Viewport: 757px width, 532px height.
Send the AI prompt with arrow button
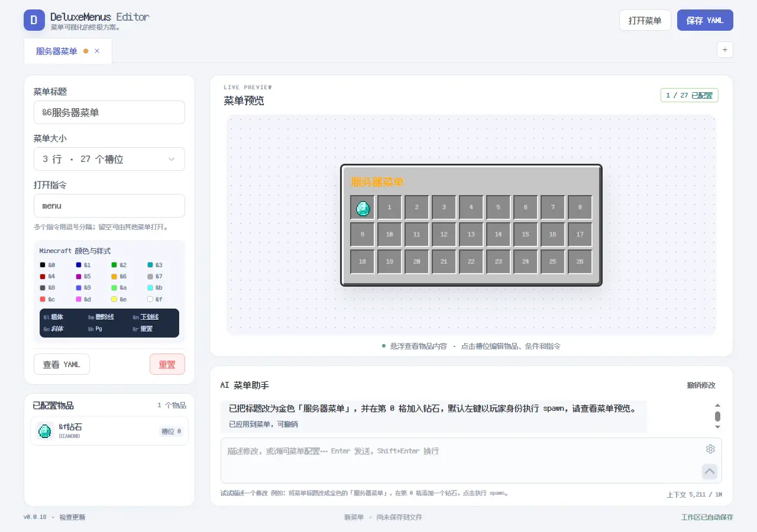[x=710, y=471]
